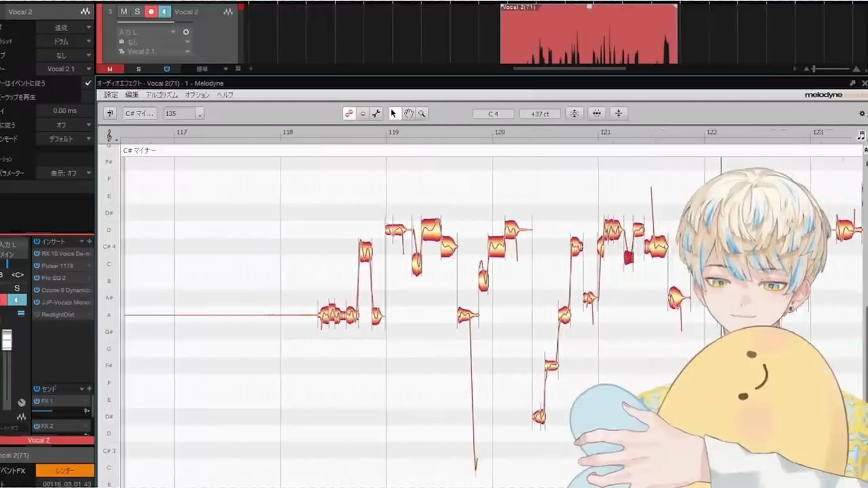The height and width of the screenshot is (488, 868).
Task: Click the add send plus icon
Action: (90, 389)
